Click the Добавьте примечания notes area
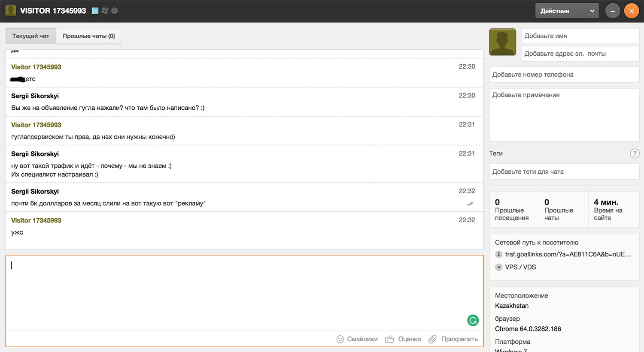 point(564,115)
